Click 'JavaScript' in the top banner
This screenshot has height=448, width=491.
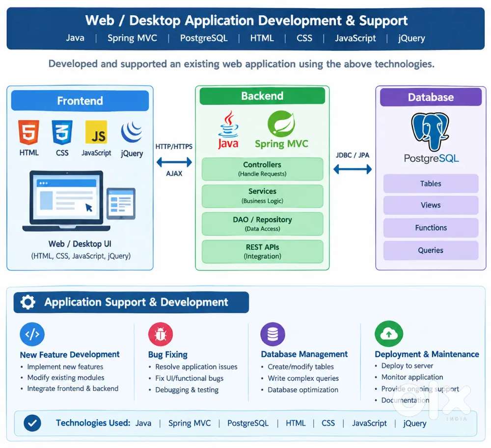point(355,38)
